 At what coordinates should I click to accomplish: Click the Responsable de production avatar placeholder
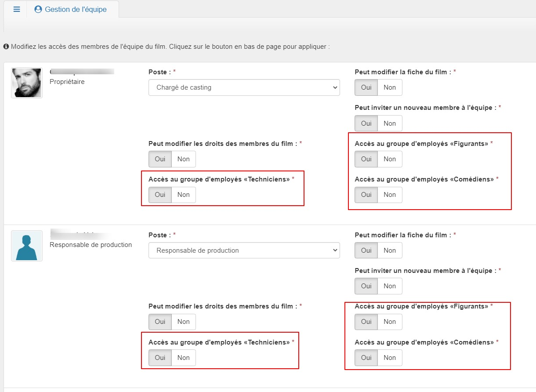pos(27,246)
